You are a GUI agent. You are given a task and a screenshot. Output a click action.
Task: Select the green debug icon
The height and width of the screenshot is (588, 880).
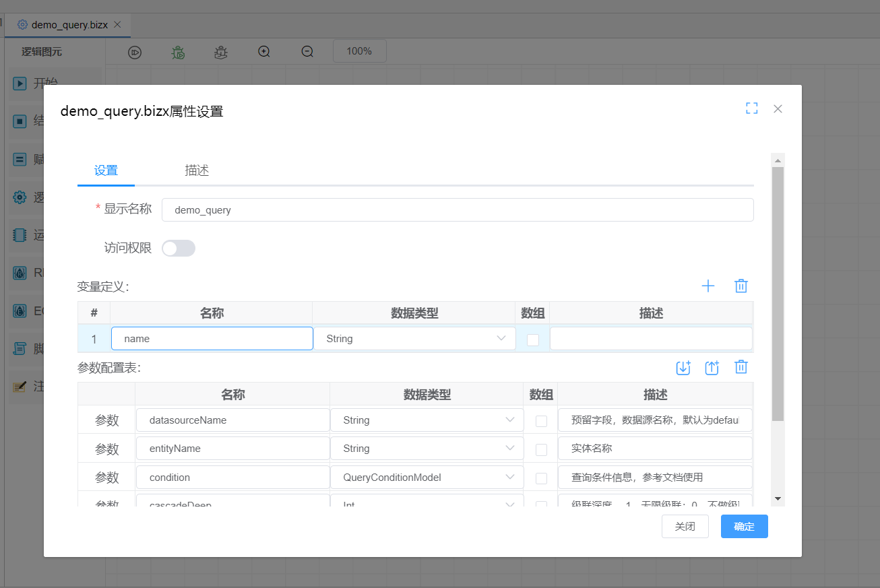click(177, 51)
